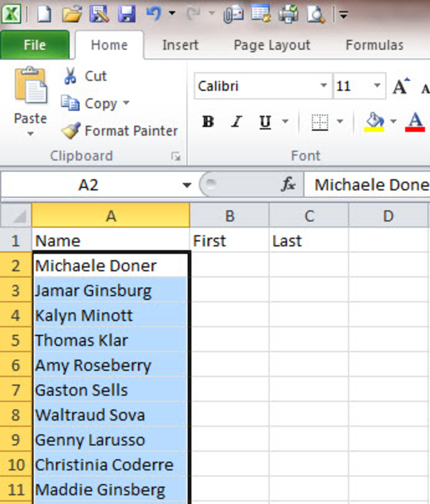This screenshot has width=430, height=504.
Task: Switch to the Insert tab
Action: tap(180, 45)
